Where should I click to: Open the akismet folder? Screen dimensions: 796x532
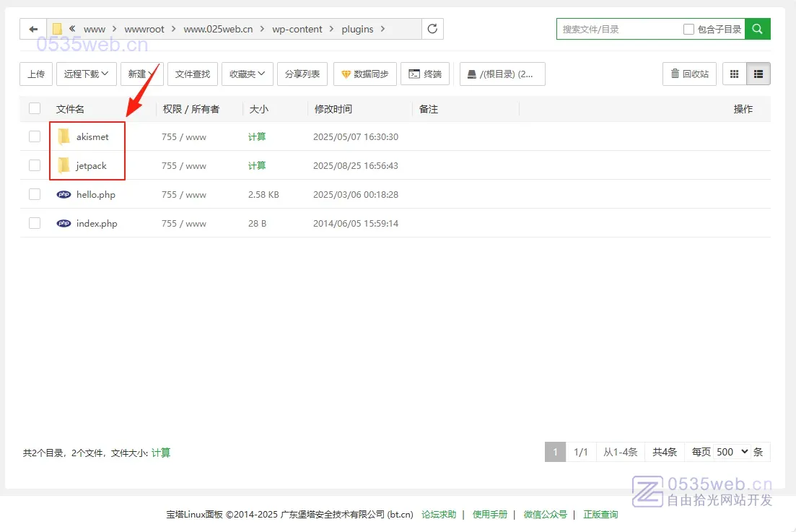(x=92, y=136)
